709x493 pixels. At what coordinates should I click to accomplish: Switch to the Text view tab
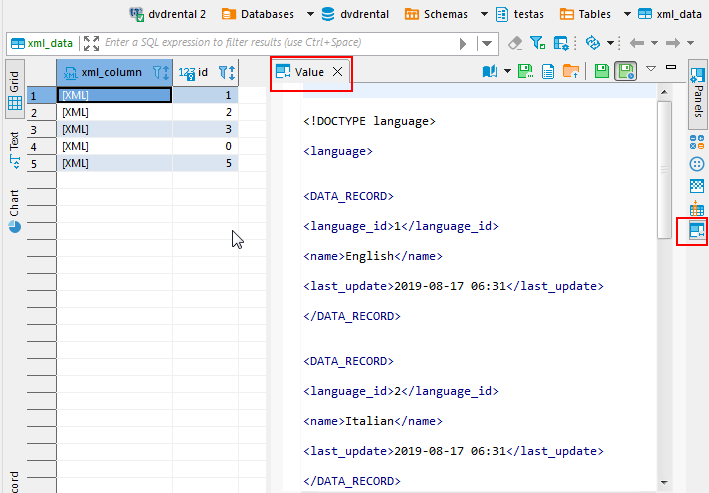pos(14,150)
